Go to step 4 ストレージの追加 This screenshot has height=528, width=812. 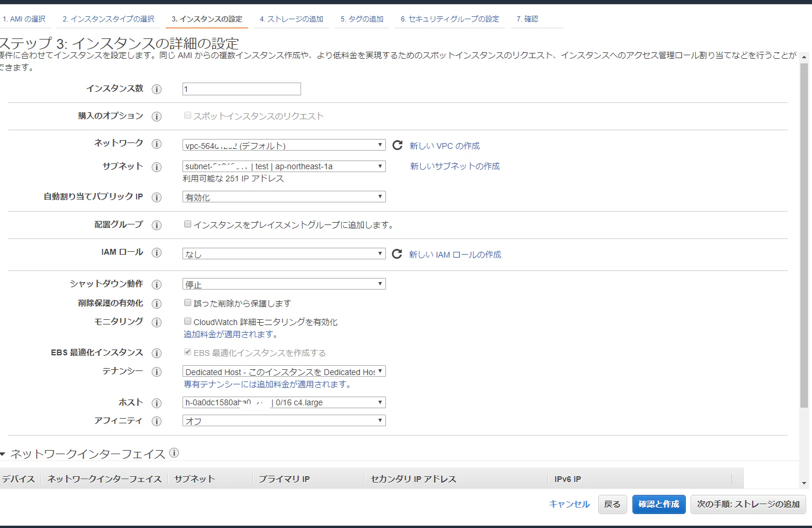292,19
